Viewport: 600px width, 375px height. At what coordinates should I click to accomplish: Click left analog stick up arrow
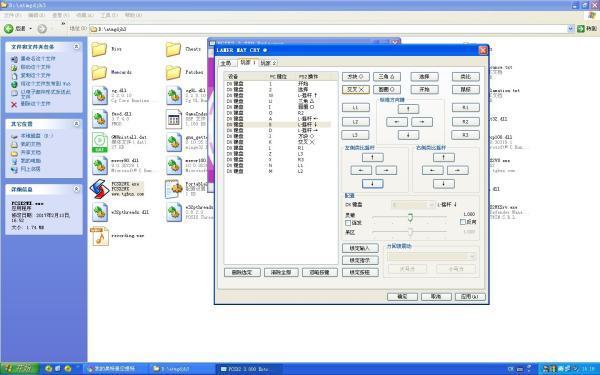pyautogui.click(x=373, y=157)
